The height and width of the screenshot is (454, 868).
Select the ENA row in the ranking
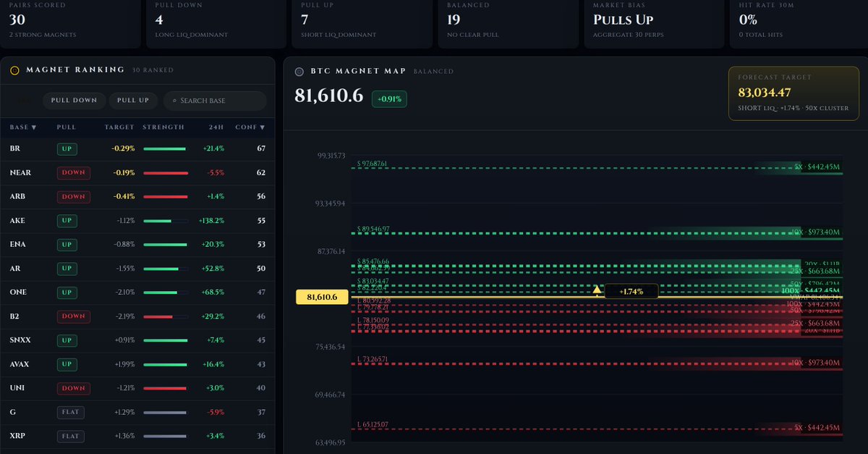pos(137,244)
